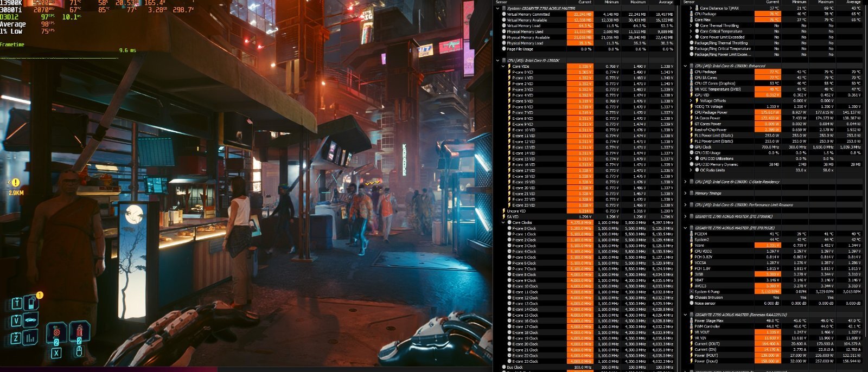Click the VR VCC Temperature (SVID) thermometer icon
The height and width of the screenshot is (372, 868).
pyautogui.click(x=691, y=89)
